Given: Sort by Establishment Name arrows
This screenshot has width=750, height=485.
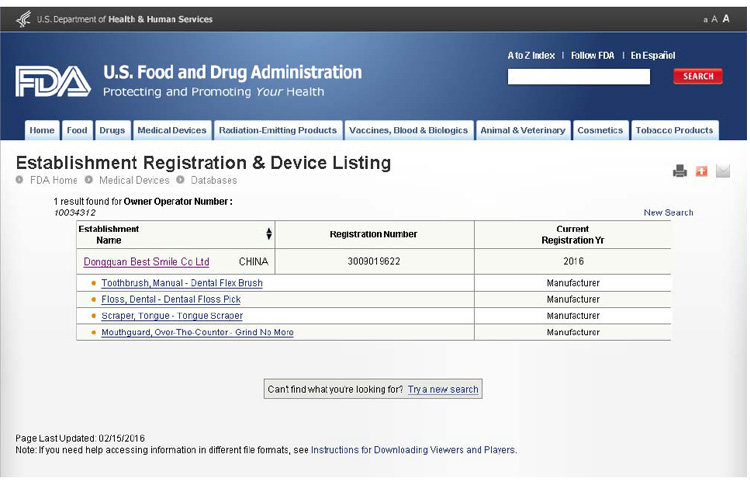Looking at the screenshot, I should [268, 234].
